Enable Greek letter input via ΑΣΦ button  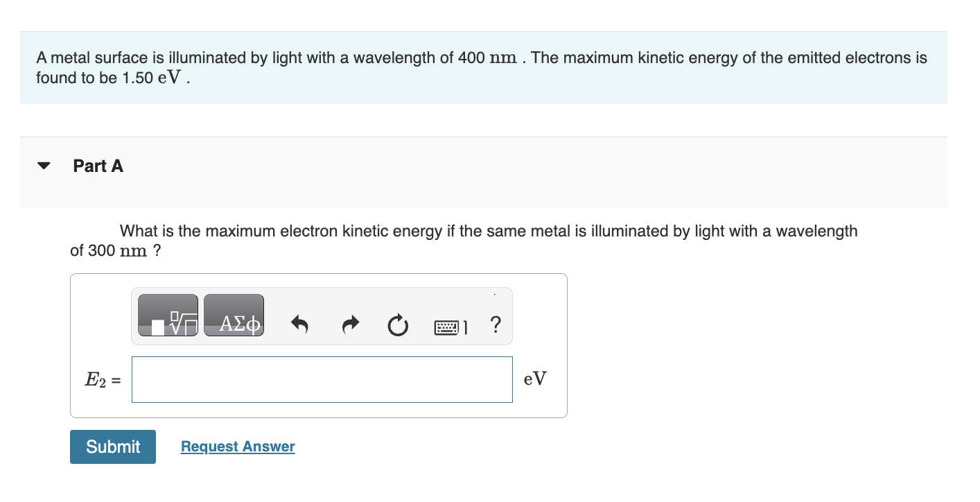pos(234,315)
